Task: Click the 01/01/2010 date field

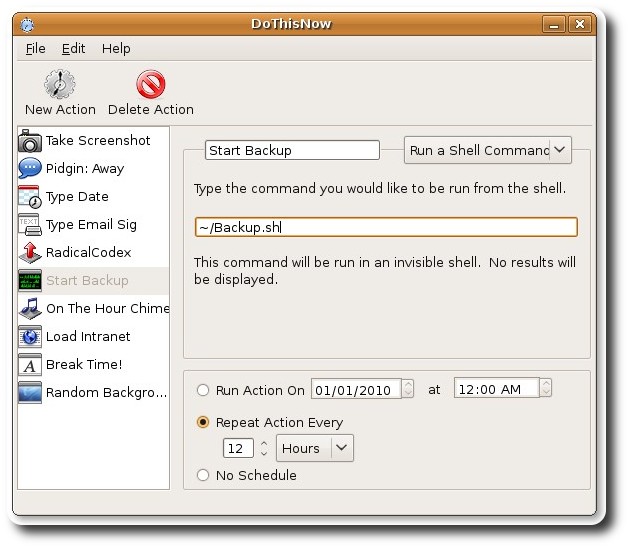Action: pyautogui.click(x=356, y=389)
